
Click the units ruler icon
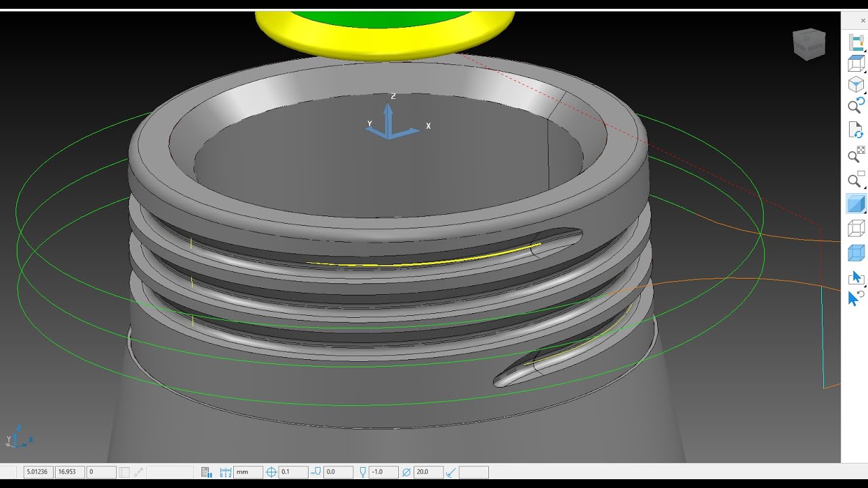226,472
